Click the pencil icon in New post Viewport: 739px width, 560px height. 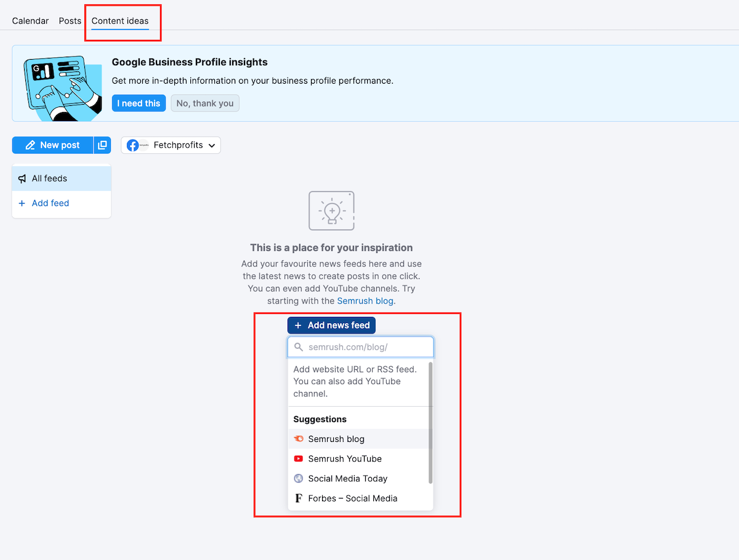[x=30, y=145]
